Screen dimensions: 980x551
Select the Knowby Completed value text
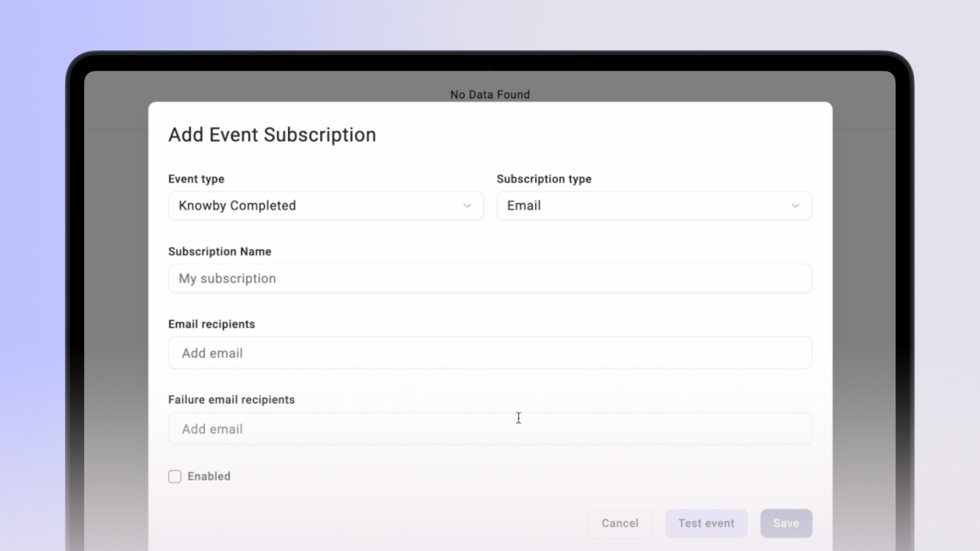(x=237, y=206)
